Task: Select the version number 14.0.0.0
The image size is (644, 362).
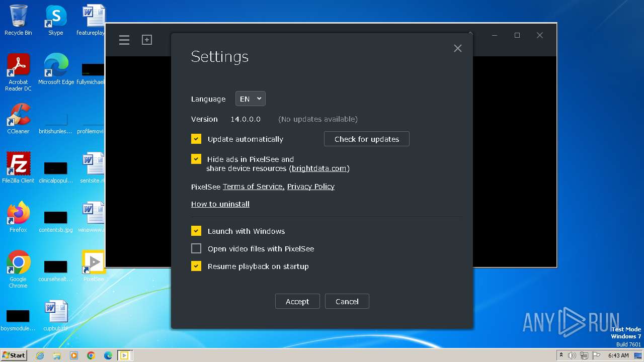Action: pos(246,119)
